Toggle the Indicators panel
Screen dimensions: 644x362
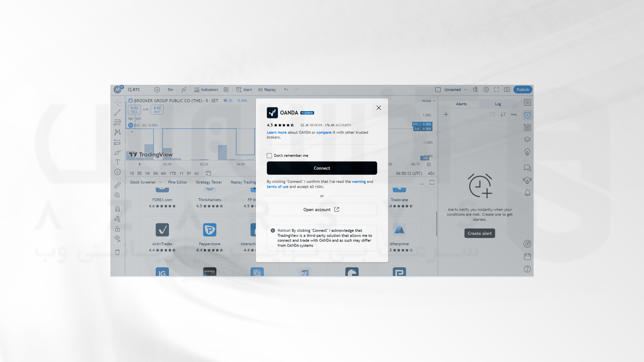[x=206, y=89]
